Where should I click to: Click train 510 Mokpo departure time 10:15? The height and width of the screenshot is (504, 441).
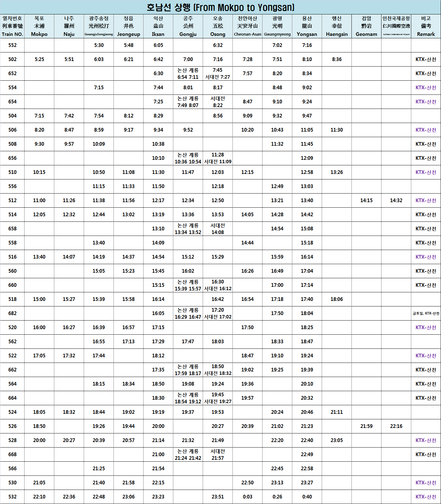(39, 172)
